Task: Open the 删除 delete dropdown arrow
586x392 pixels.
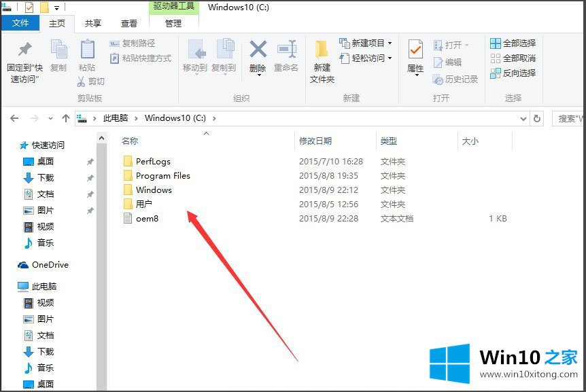Action: (x=258, y=75)
